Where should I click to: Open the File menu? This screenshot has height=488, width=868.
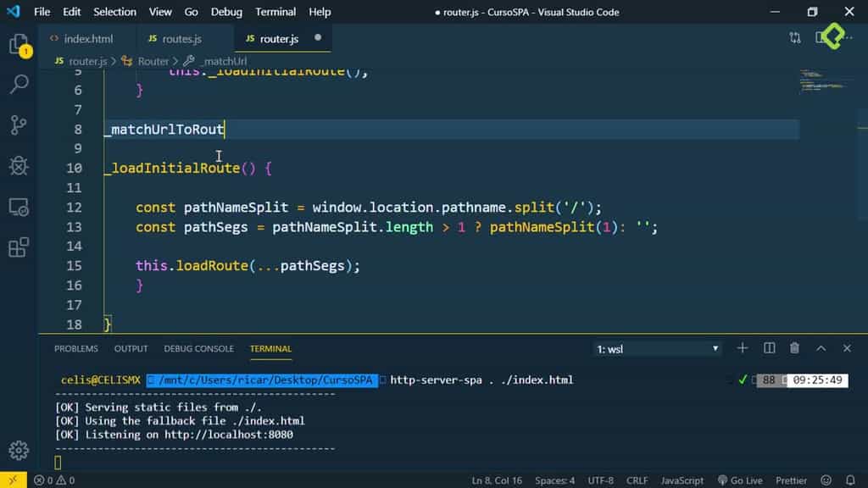(42, 12)
